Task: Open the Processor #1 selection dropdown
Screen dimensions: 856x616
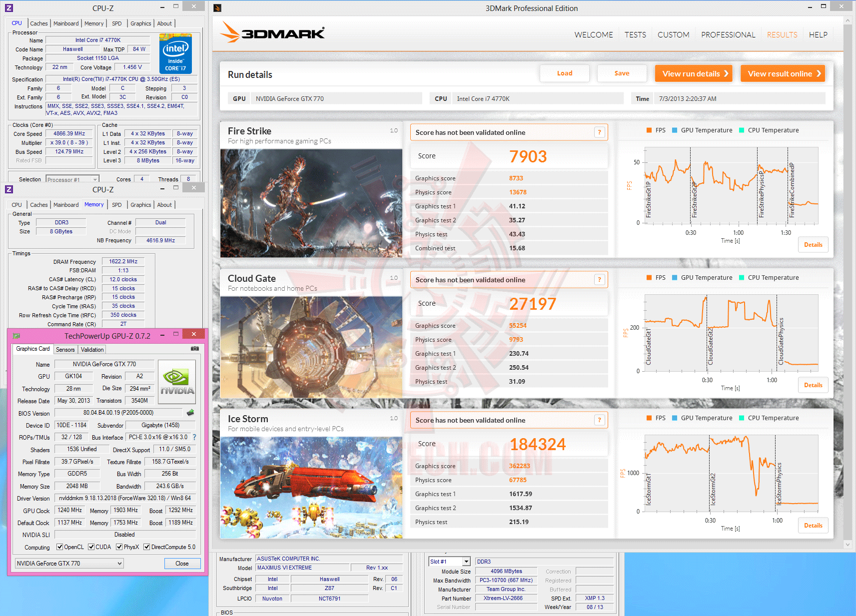Action: [x=72, y=179]
